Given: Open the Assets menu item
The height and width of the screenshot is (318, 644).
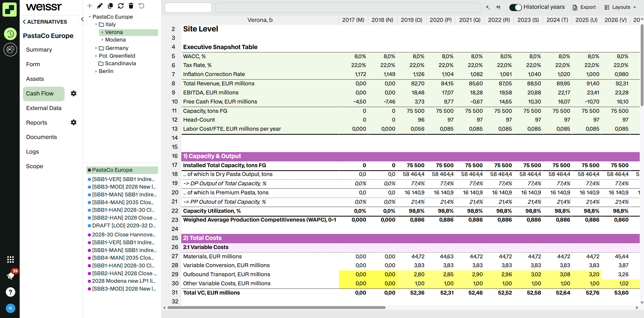Looking at the screenshot, I should [35, 79].
